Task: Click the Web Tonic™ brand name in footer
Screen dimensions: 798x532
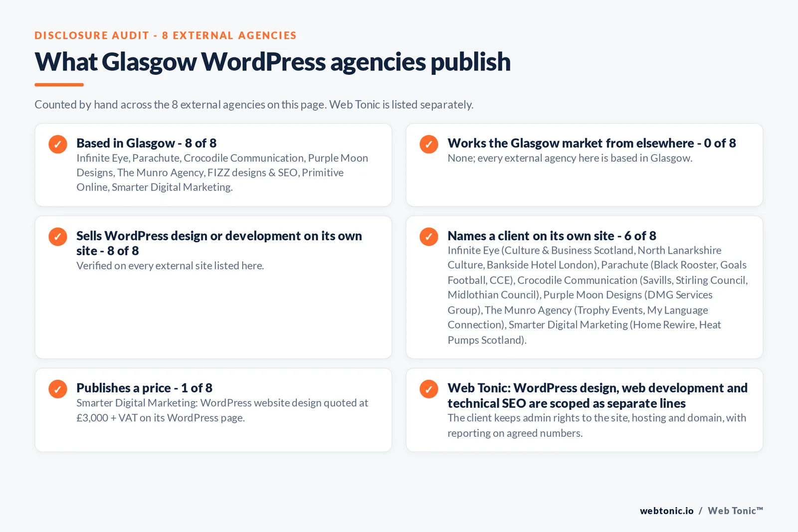Action: (x=735, y=511)
